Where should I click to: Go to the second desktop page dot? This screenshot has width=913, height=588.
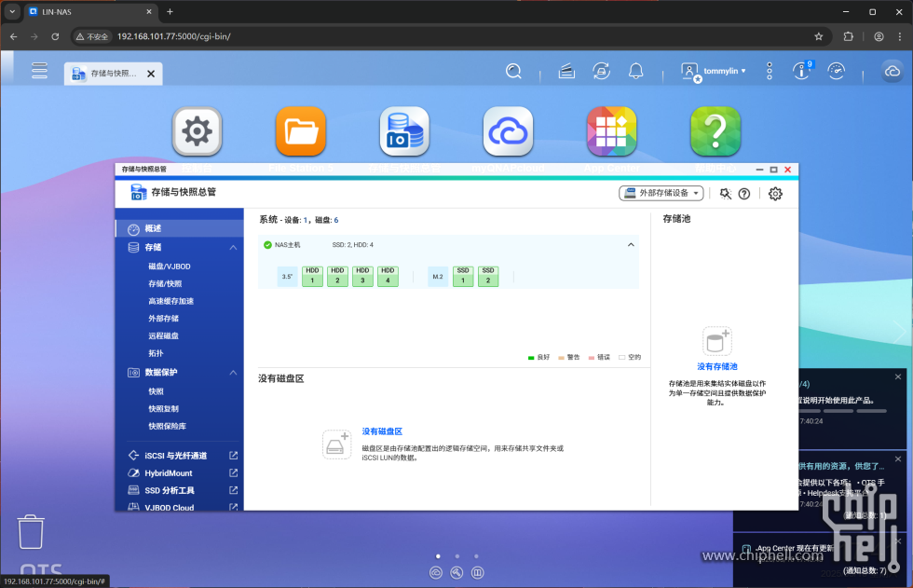pyautogui.click(x=457, y=556)
